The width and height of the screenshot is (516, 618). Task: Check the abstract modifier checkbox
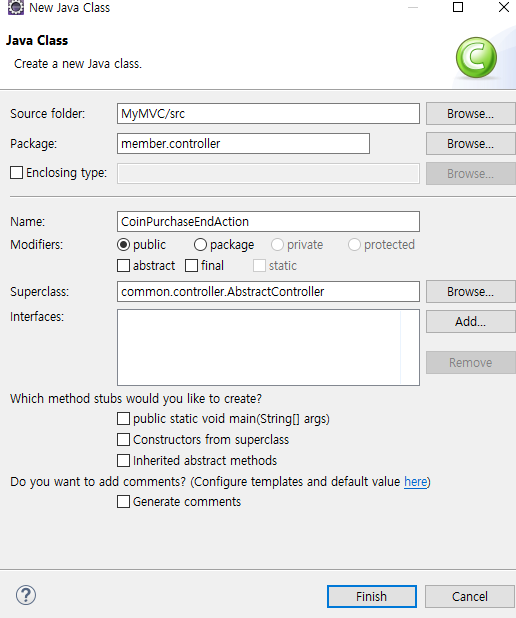click(123, 266)
